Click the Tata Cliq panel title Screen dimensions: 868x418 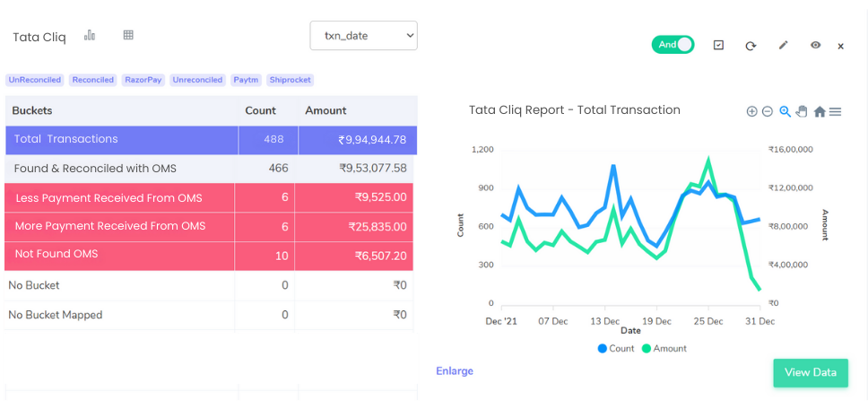39,38
